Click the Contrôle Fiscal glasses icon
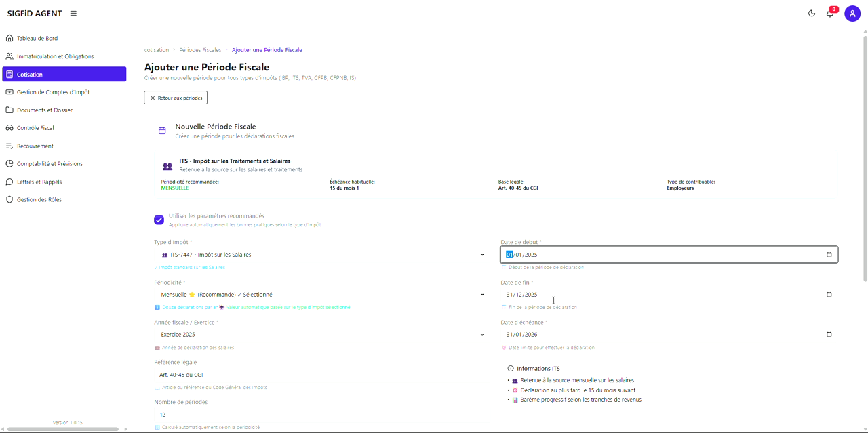Image resolution: width=868 pixels, height=433 pixels. [9, 128]
